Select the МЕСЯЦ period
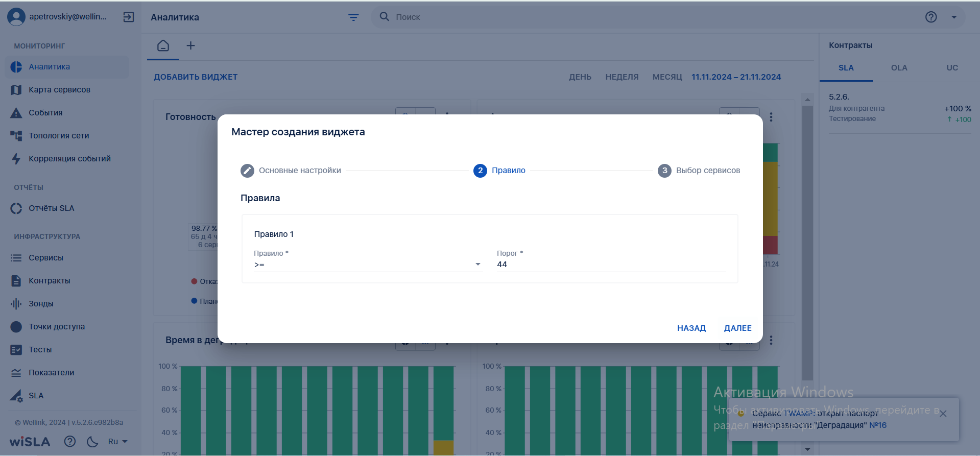The image size is (980, 456). [667, 77]
